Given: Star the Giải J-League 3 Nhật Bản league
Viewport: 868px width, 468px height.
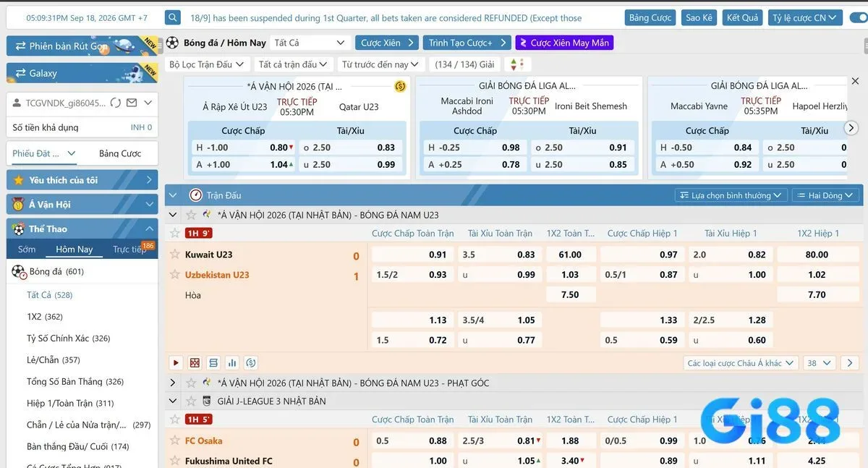Looking at the screenshot, I should point(191,401).
